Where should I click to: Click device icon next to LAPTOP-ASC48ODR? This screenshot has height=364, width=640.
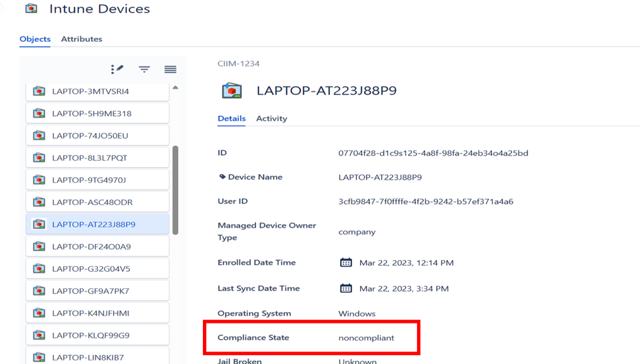point(39,203)
